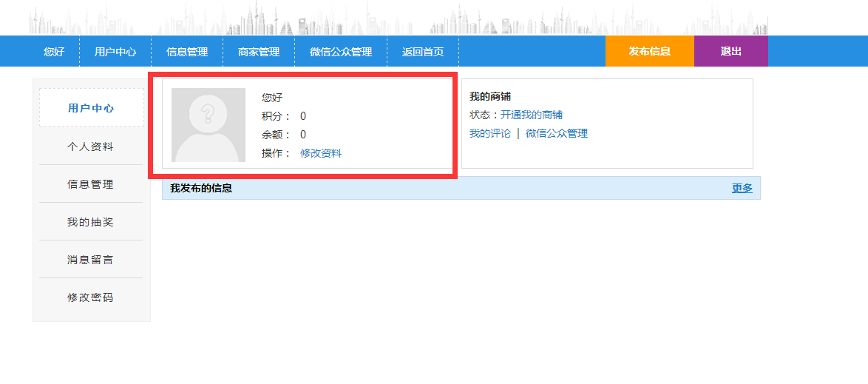Go to 消息留言 in the sidebar
This screenshot has width=868, height=384.
(x=91, y=260)
